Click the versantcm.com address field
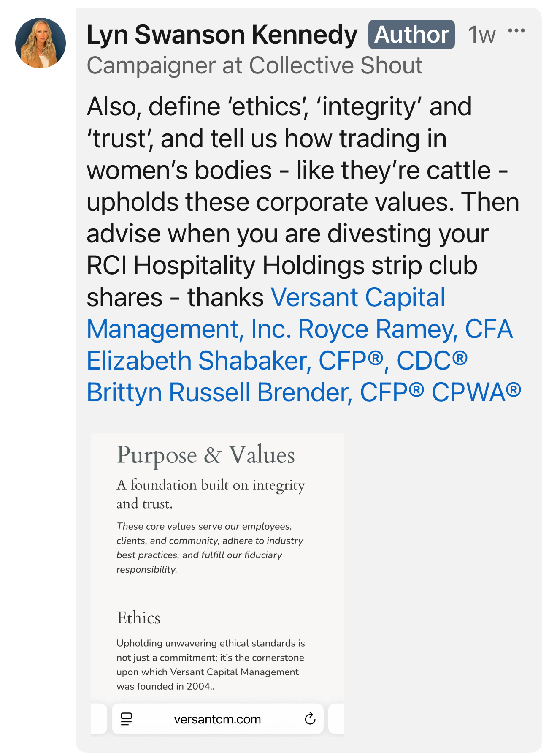 click(218, 719)
